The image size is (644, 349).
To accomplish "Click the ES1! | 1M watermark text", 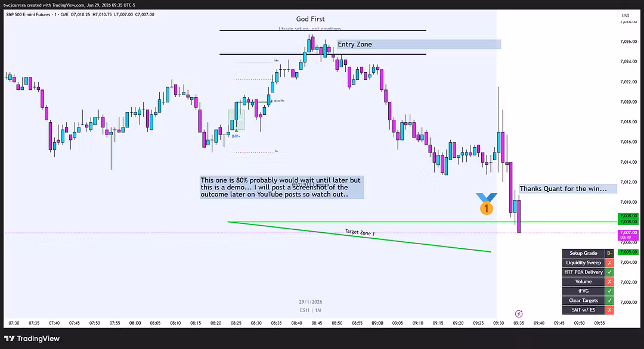I will [311, 310].
